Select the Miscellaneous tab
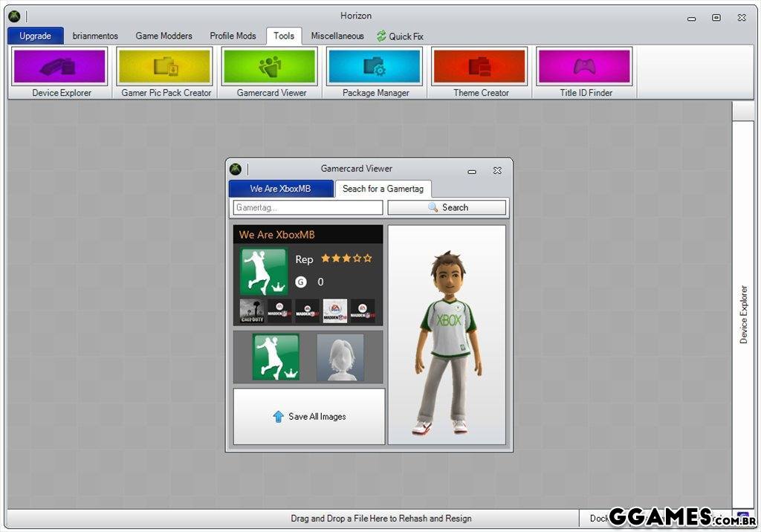 pos(337,36)
